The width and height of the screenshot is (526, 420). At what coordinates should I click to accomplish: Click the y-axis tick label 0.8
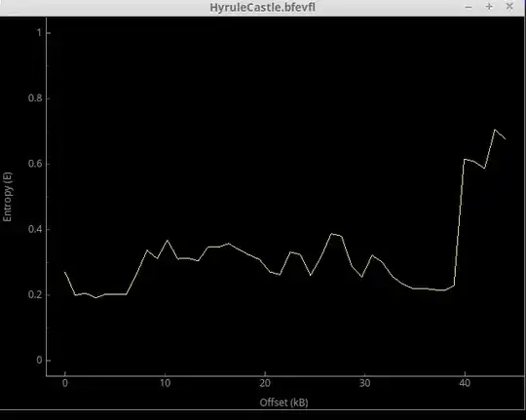pos(35,98)
